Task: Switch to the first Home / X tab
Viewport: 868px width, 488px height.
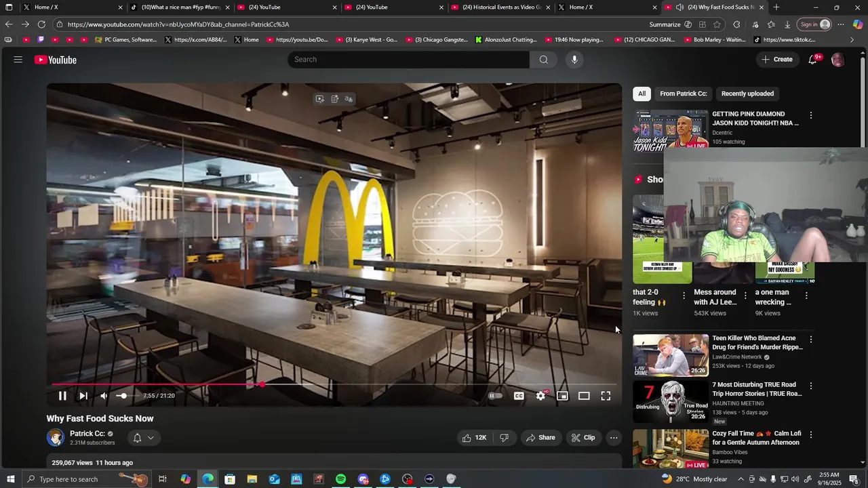Action: (x=73, y=7)
